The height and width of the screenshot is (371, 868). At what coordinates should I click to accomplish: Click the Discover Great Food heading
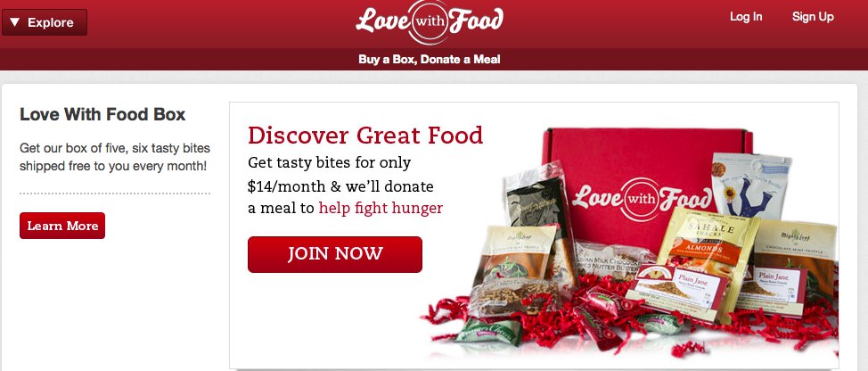(365, 135)
